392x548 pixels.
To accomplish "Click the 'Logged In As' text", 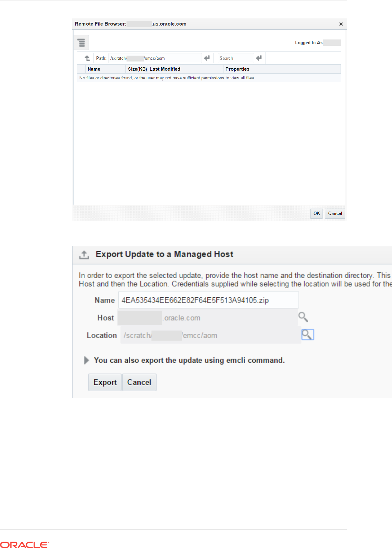I will pos(309,43).
